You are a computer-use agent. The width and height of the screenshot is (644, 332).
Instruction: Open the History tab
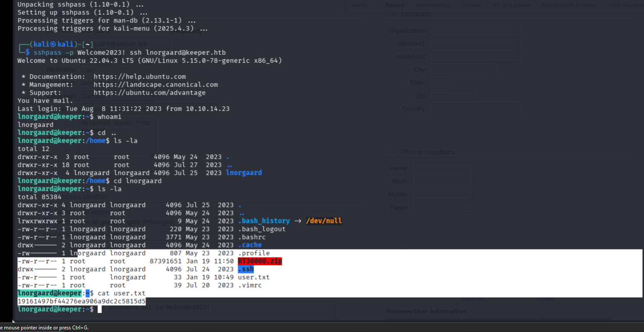coord(472,5)
